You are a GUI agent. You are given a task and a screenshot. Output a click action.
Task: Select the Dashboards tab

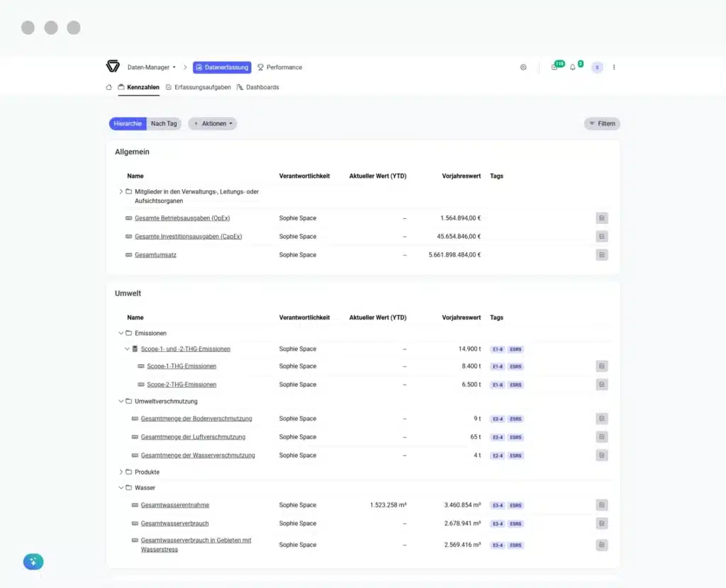click(x=258, y=87)
